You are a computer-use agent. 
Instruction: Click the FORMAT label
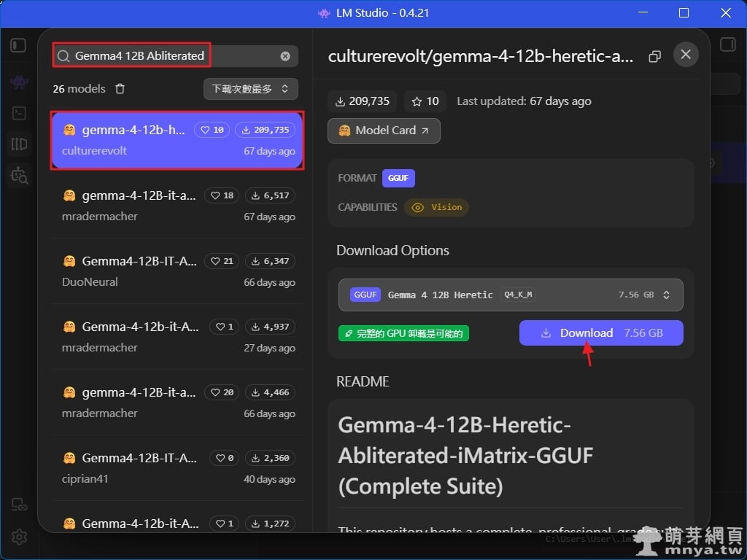point(357,178)
